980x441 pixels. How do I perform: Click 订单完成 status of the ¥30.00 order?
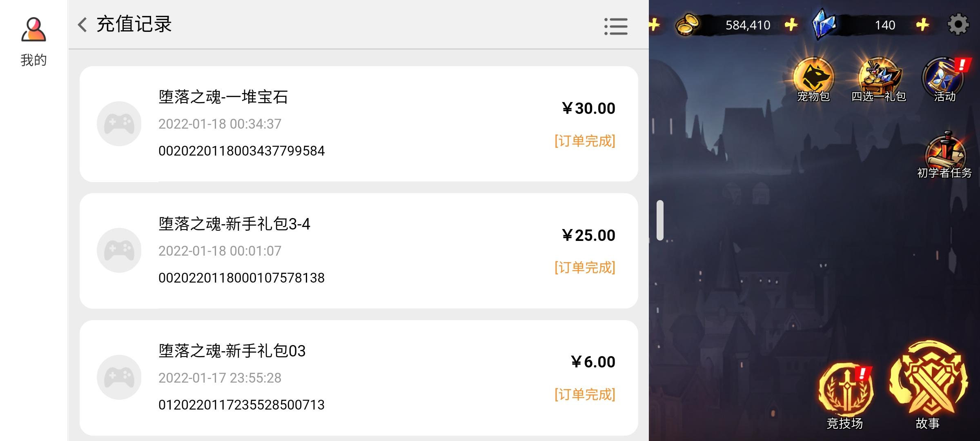[585, 141]
